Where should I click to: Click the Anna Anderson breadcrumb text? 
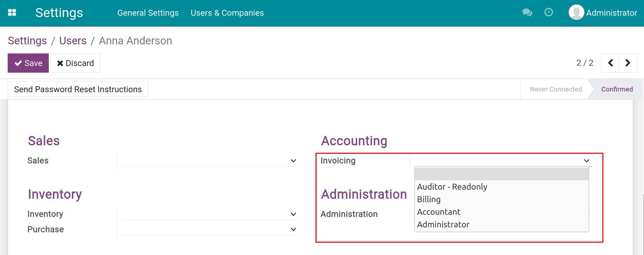(136, 41)
